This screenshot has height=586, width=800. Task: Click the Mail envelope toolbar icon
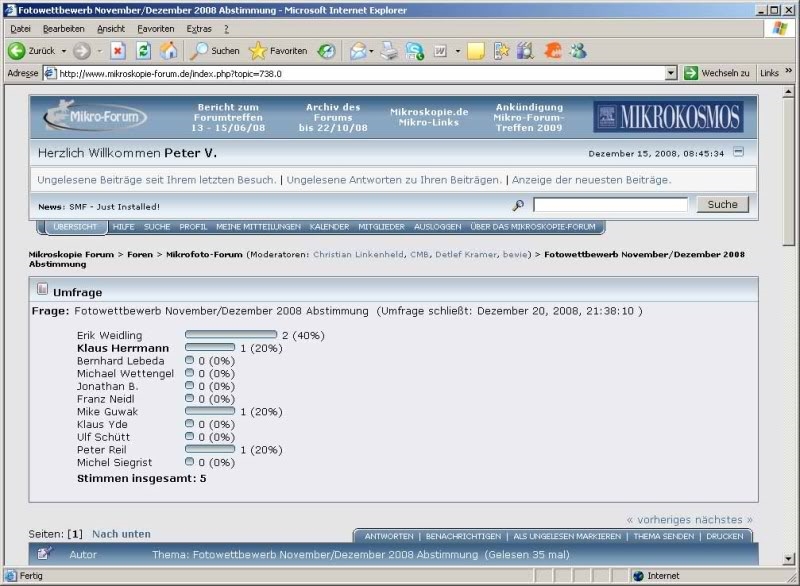coord(357,51)
